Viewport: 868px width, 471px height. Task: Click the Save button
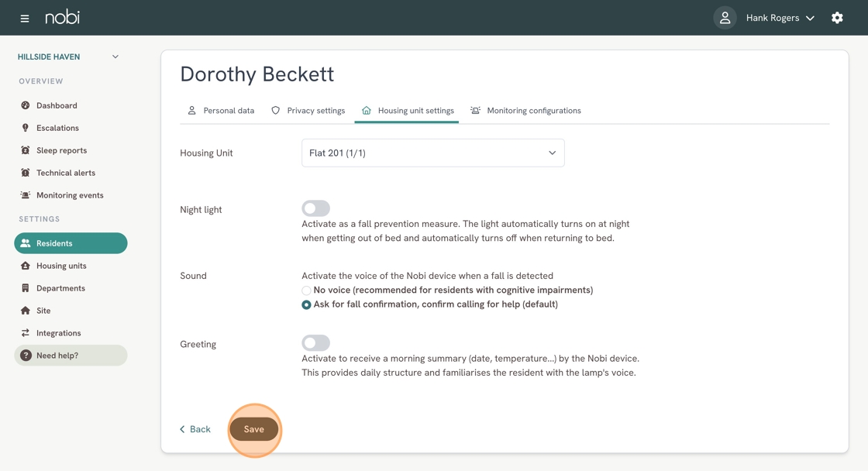pyautogui.click(x=254, y=429)
